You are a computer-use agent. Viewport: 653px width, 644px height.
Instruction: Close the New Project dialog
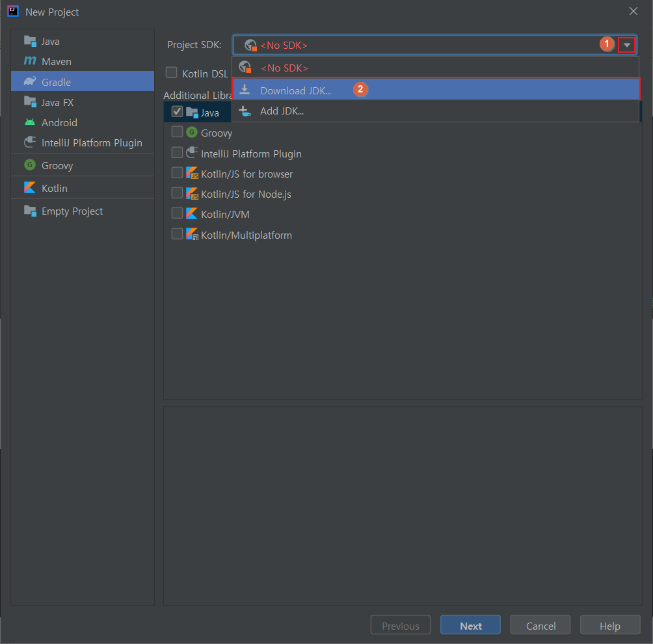pos(633,11)
